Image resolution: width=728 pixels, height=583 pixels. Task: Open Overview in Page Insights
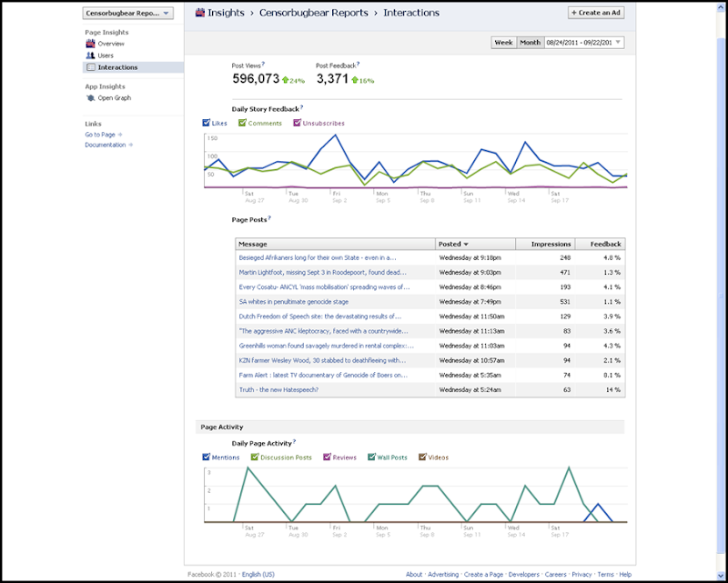pos(111,44)
